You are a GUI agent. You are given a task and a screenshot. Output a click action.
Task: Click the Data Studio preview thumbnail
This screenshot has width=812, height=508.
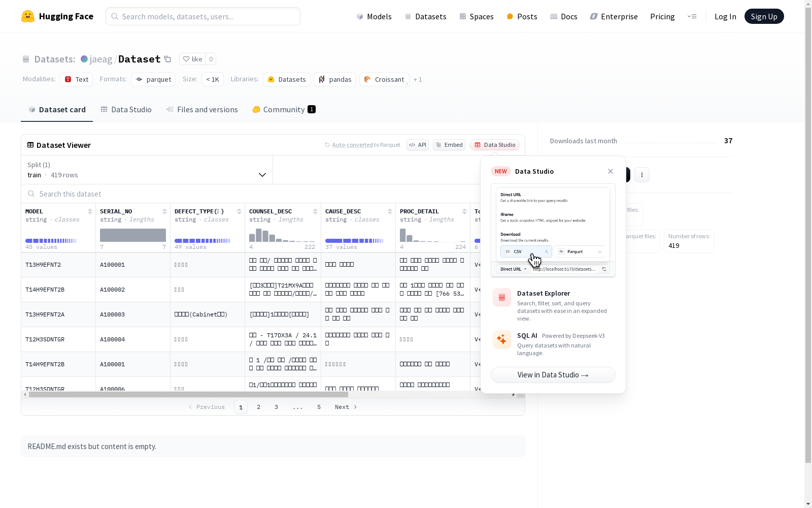point(553,231)
